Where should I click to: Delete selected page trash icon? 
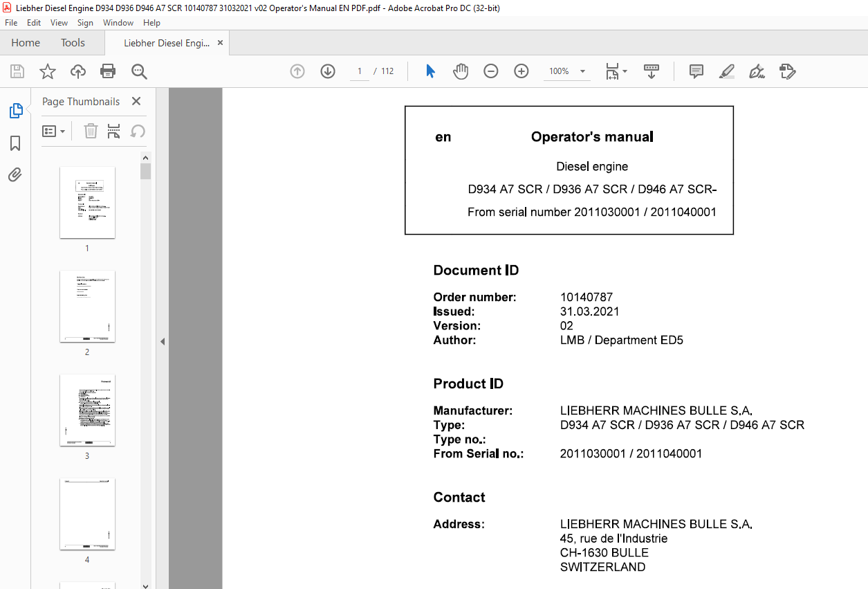pos(91,131)
